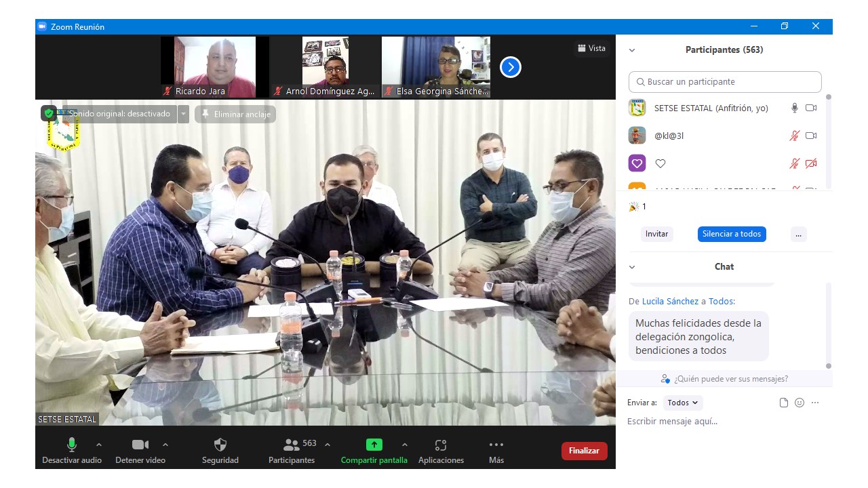Open the green encryption shield info
Screen dimensions: 868x488
click(x=49, y=113)
